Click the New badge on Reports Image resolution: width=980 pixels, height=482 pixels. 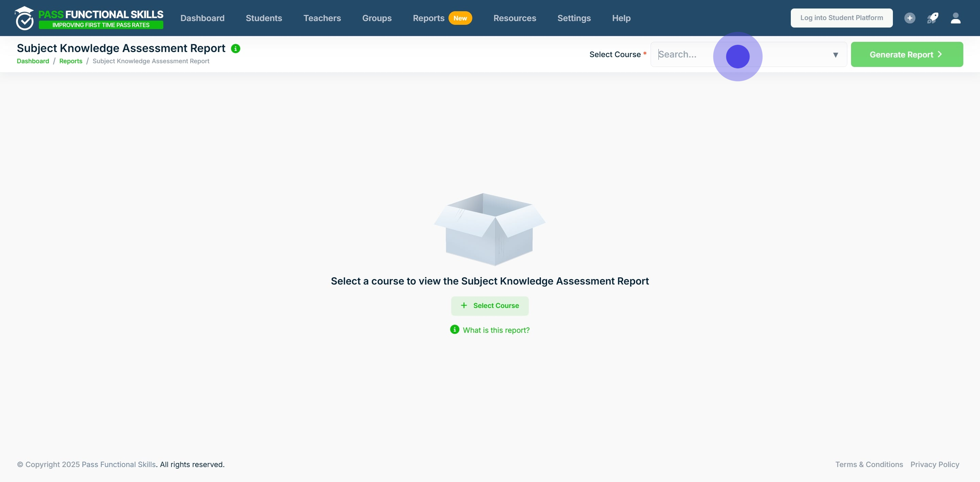[460, 18]
